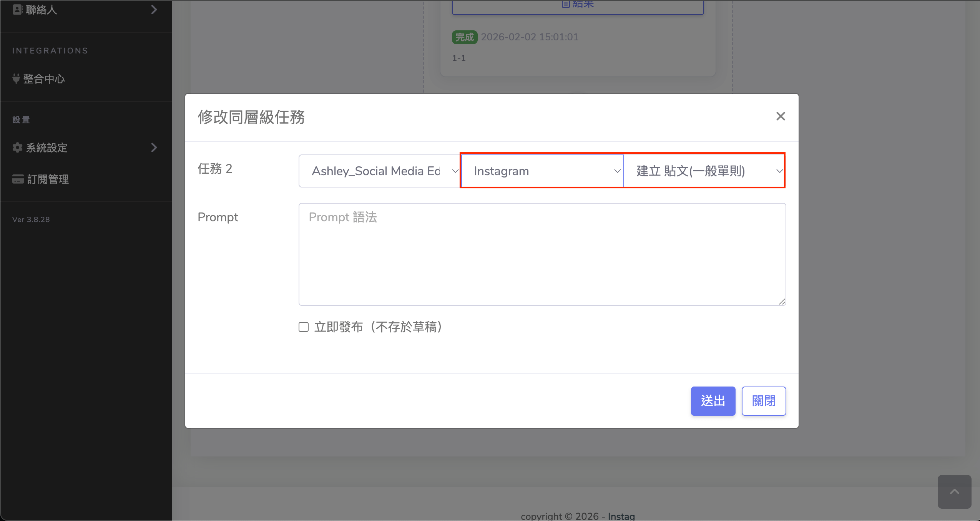This screenshot has height=521, width=980.
Task: Click the card icon beside 訂閱管理
Action: pyautogui.click(x=18, y=179)
